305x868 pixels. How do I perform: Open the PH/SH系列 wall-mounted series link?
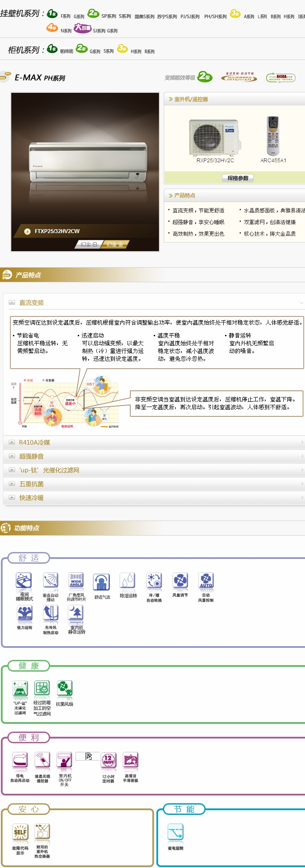(x=215, y=16)
